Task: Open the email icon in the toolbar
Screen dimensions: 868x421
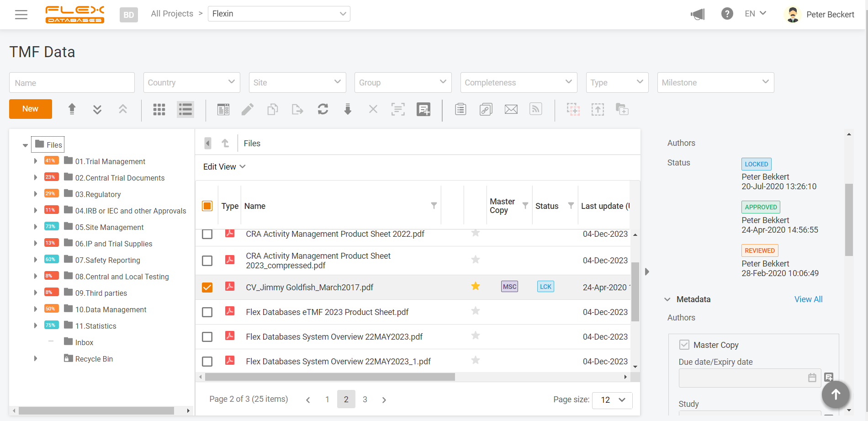Action: click(x=511, y=109)
